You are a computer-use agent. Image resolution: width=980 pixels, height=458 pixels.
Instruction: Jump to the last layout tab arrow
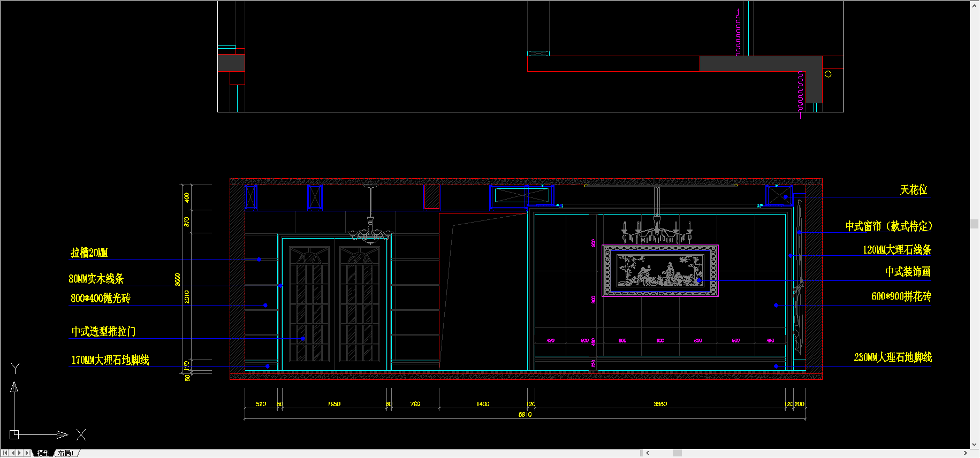coord(28,453)
